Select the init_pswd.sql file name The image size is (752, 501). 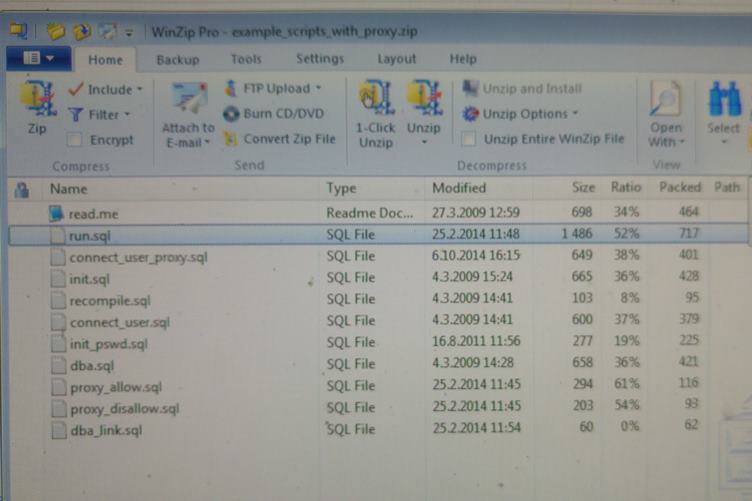click(x=109, y=344)
